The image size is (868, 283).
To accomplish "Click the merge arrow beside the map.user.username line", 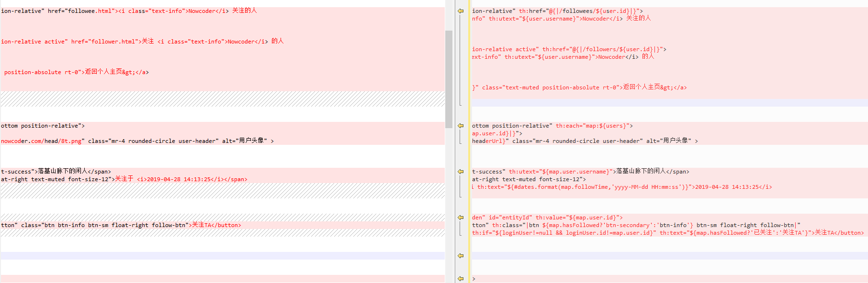I will [461, 172].
